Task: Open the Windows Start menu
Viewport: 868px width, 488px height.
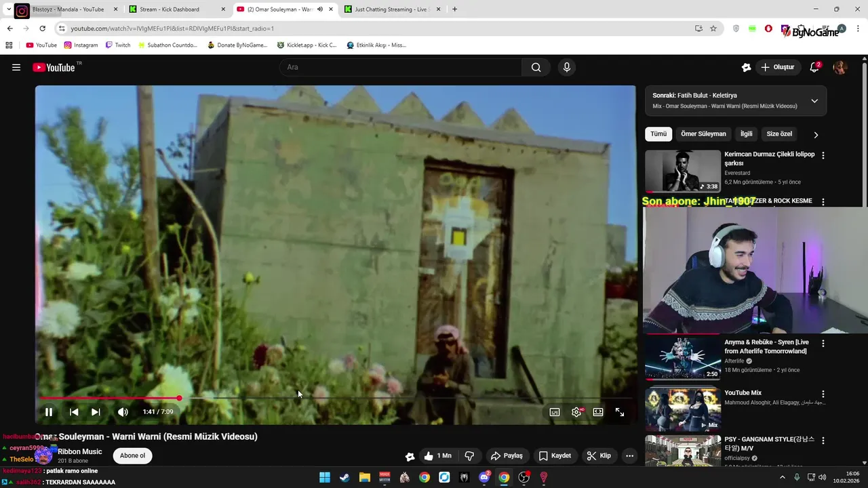Action: pos(325,477)
